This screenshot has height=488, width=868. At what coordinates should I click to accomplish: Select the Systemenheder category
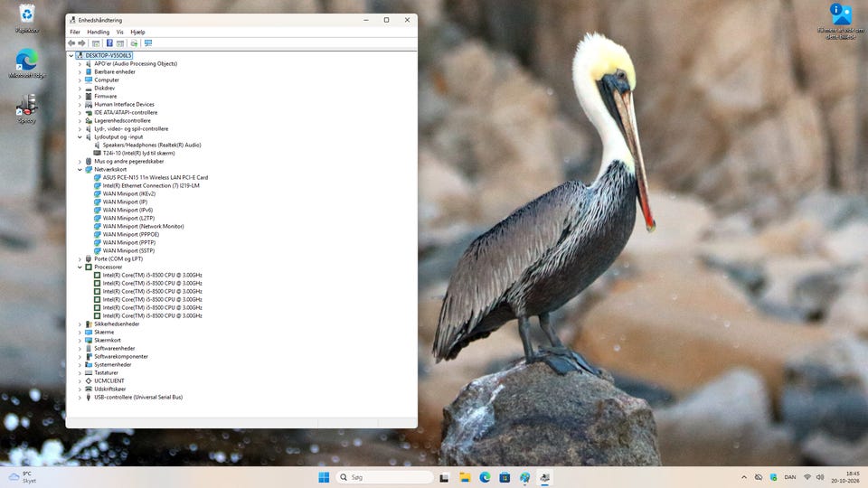click(113, 364)
